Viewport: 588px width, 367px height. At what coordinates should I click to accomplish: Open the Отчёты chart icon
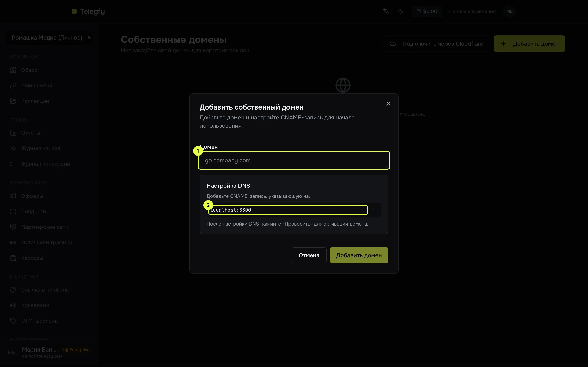[13, 133]
